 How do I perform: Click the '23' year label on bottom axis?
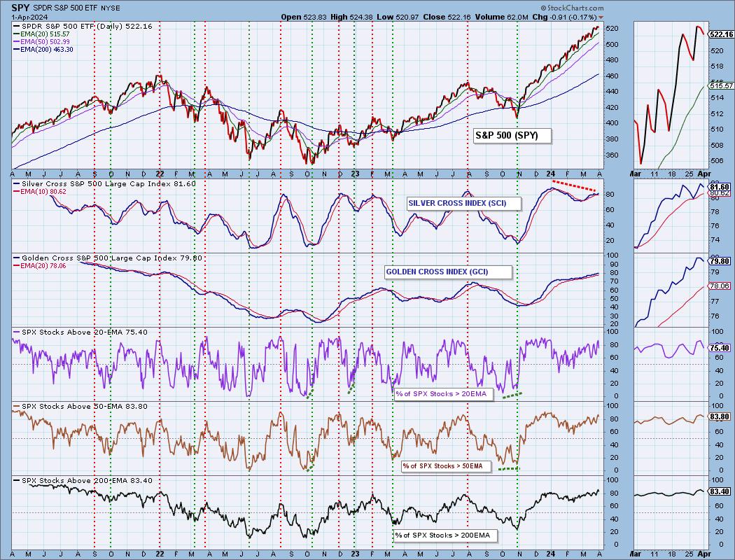(355, 554)
